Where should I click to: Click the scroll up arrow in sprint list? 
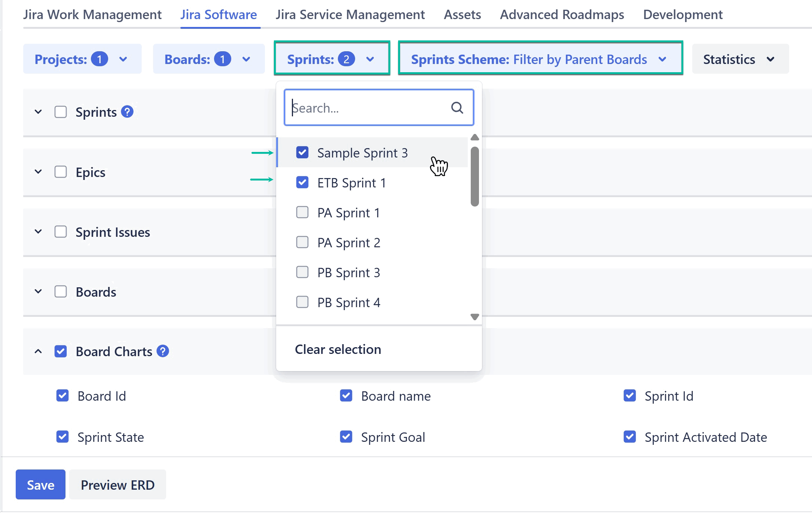(475, 137)
